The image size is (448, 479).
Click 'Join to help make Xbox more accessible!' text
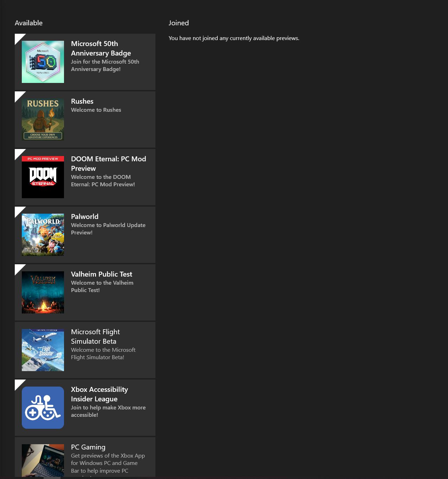click(x=108, y=411)
